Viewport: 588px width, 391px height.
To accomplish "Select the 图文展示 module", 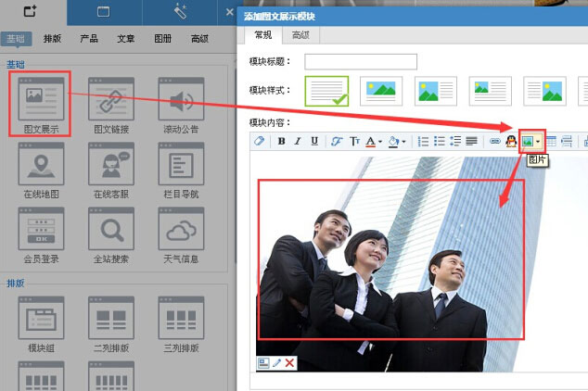I will coord(41,106).
